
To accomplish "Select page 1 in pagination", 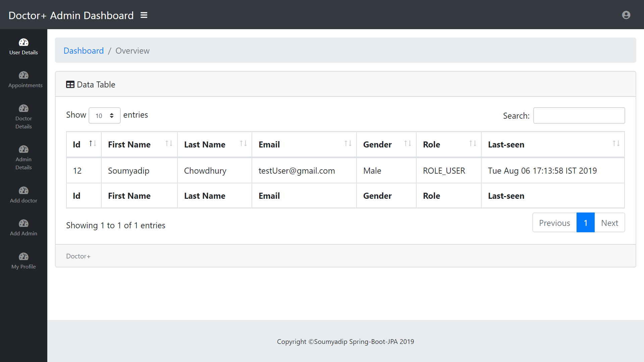I will click(585, 223).
